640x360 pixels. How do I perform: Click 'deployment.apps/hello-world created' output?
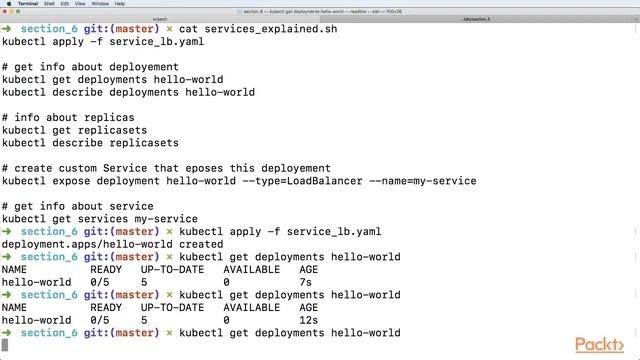tap(112, 244)
